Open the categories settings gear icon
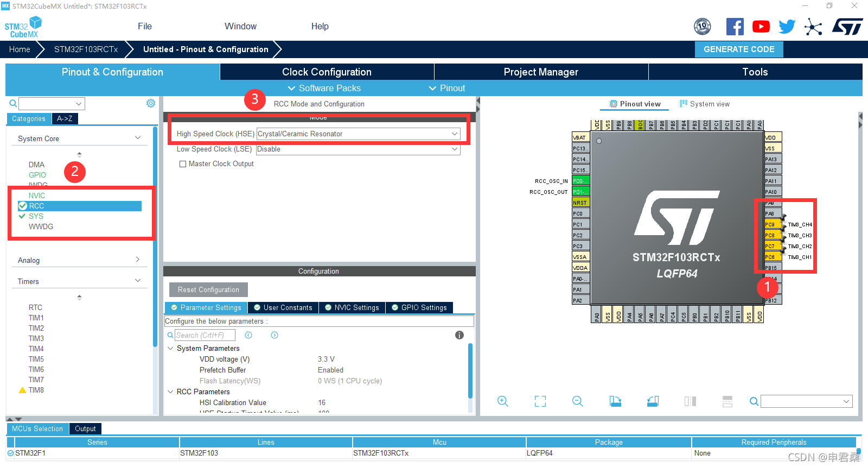This screenshot has width=868, height=467. 151,103
